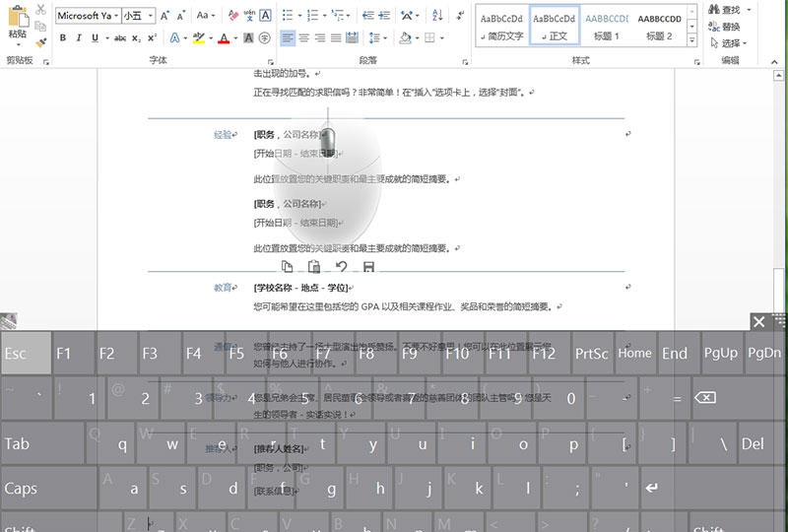Toggle italic formatting
788x532 pixels.
point(79,37)
